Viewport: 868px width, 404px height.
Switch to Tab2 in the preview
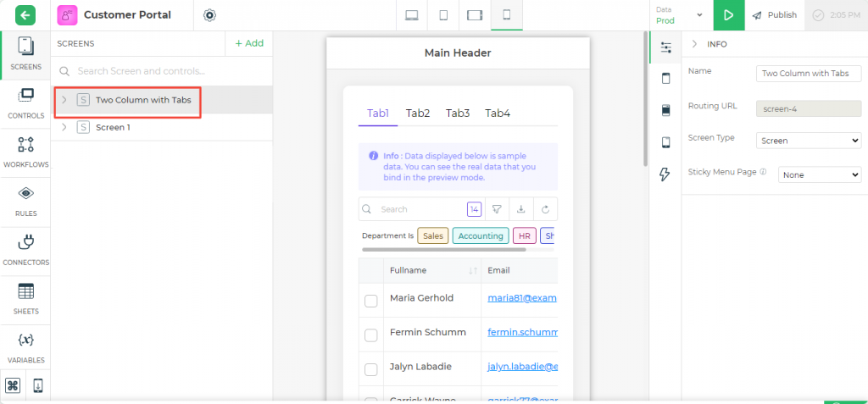pos(417,113)
